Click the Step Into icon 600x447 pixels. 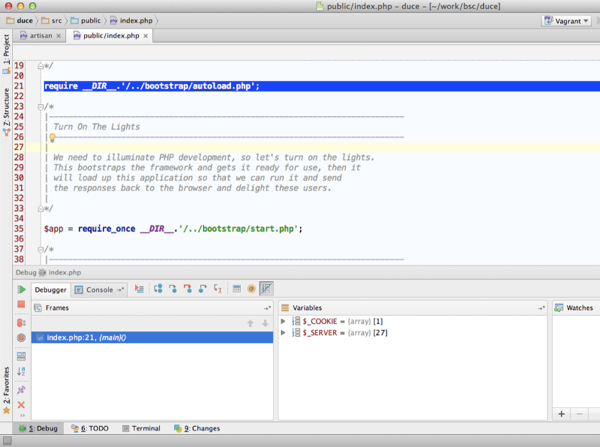click(x=172, y=289)
